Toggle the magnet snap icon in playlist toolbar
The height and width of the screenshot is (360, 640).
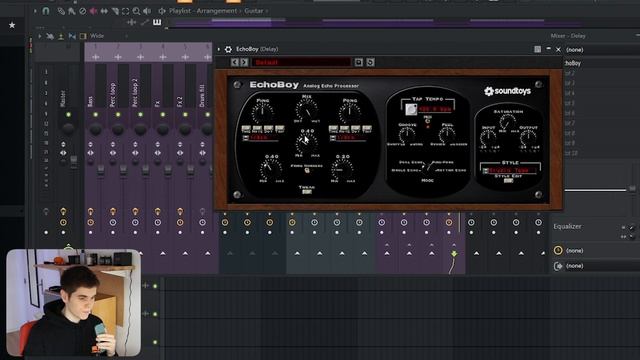coord(46,11)
